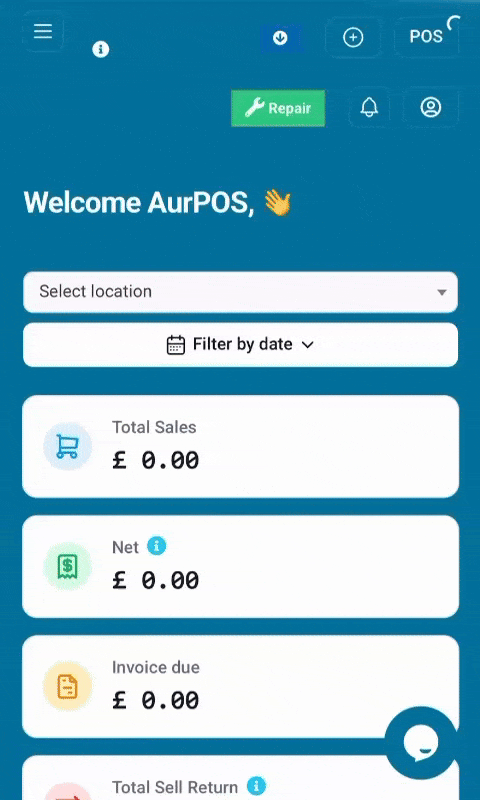480x800 pixels.
Task: Open the Repair module
Action: [278, 108]
